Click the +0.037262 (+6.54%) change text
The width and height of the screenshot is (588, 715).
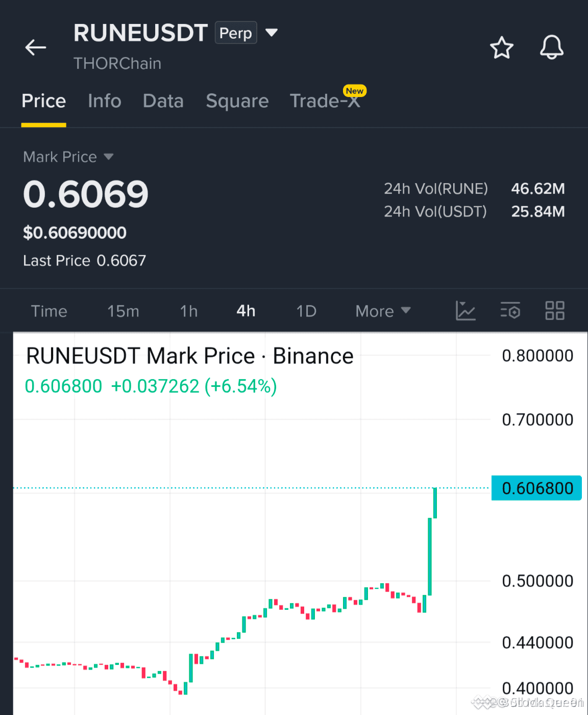point(194,386)
